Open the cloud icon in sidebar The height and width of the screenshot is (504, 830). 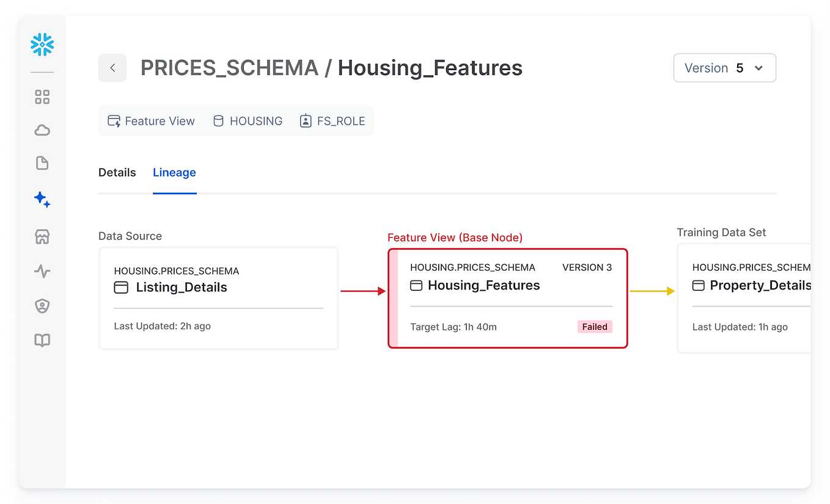tap(42, 130)
